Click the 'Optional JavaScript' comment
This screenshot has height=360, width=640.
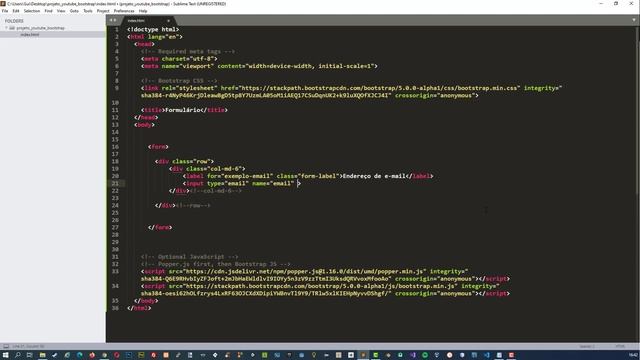pyautogui.click(x=189, y=257)
